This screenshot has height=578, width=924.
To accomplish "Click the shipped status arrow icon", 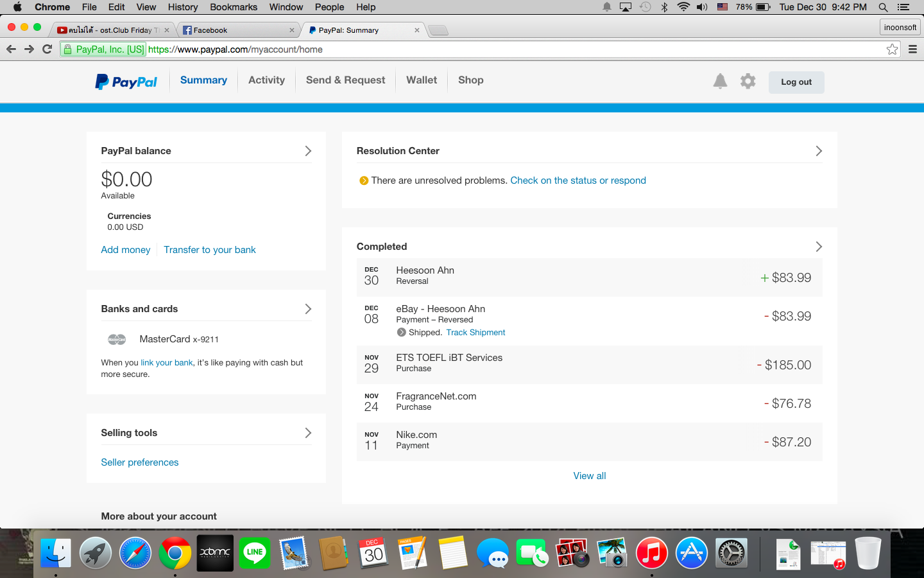I will tap(402, 332).
